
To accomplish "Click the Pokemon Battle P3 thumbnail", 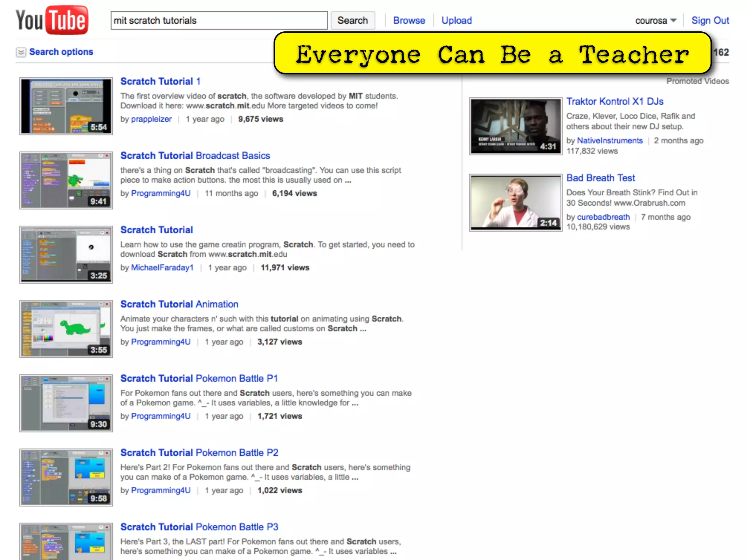I will coord(66,541).
